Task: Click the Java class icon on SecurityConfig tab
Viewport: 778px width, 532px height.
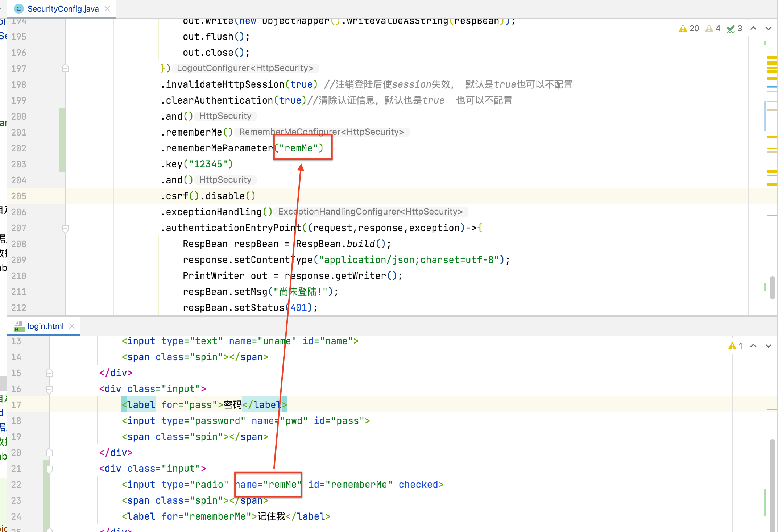Action: pos(18,9)
